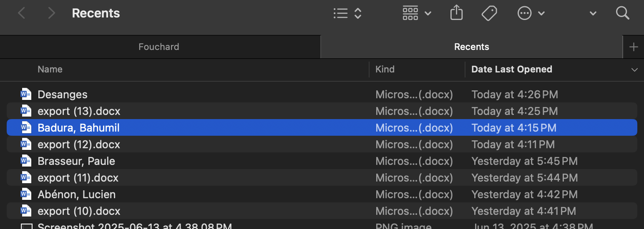Screen dimensions: 644x229
Task: Add a new tab with the plus button
Action: [634, 47]
